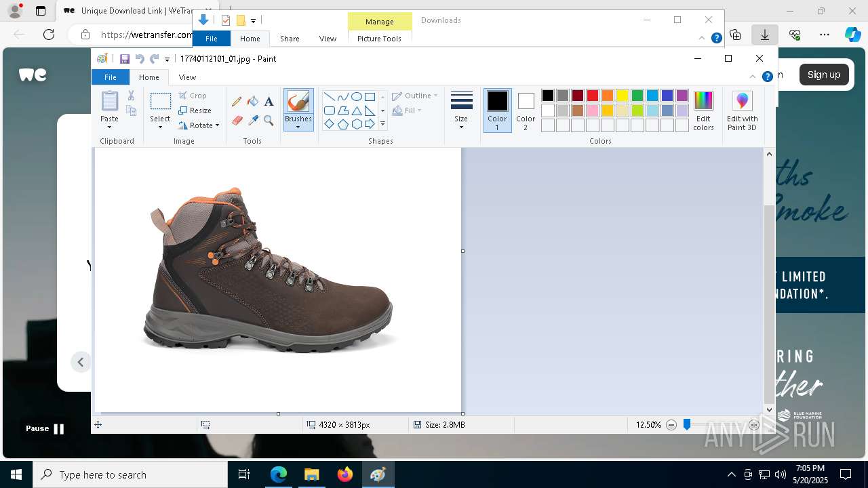
Task: Choose the Right arrow shape
Action: (370, 124)
